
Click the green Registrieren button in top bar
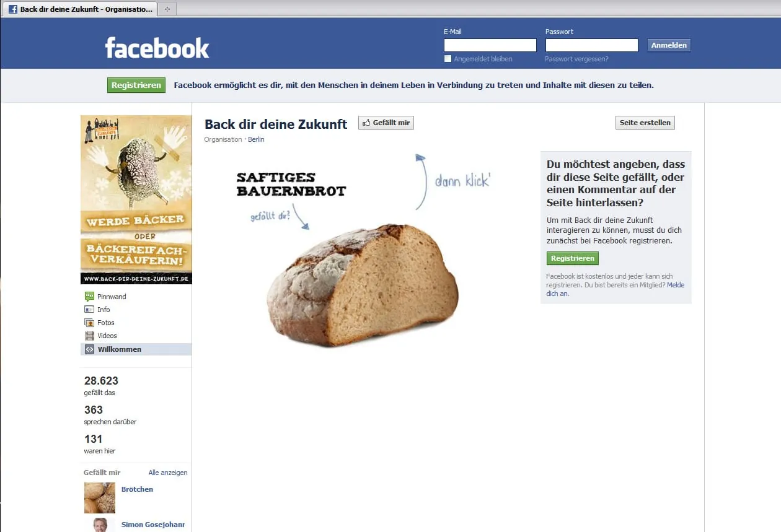point(136,85)
